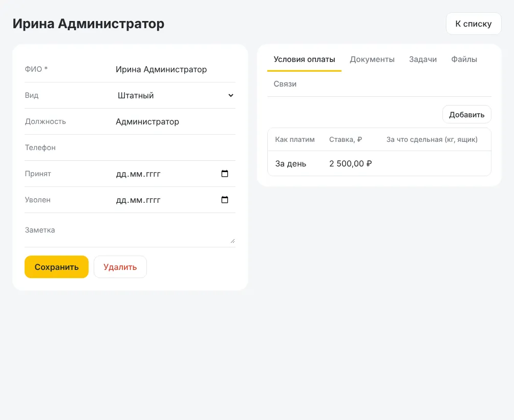Click the Принят date input text
The width and height of the screenshot is (514, 420).
point(138,174)
